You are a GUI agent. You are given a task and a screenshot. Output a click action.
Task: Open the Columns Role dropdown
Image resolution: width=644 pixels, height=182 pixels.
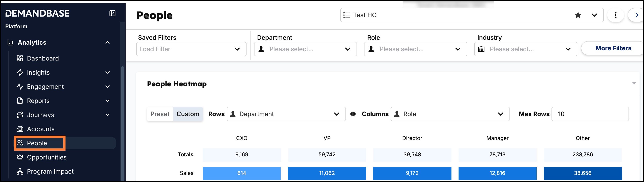450,114
